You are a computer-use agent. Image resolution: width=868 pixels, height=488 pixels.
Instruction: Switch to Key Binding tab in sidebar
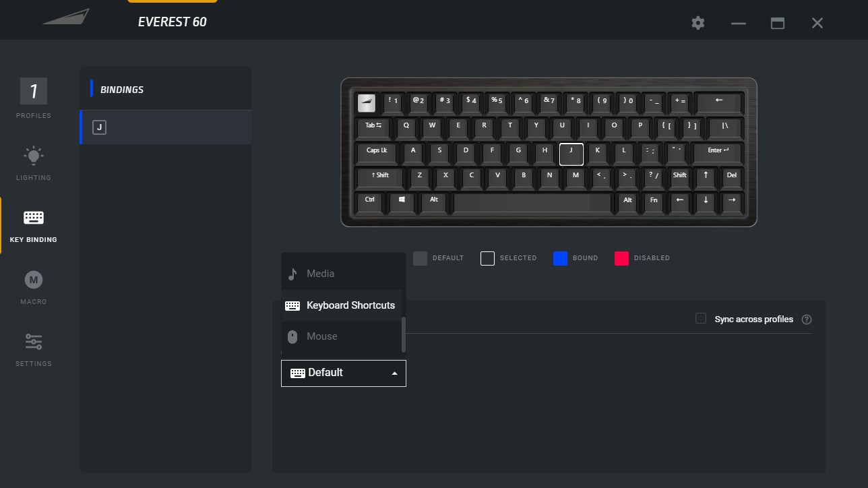(33, 226)
